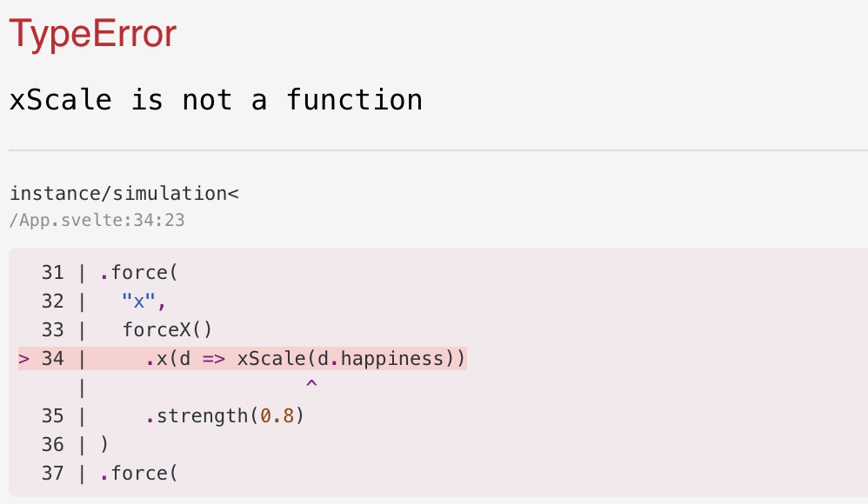Click the .force( text on line 37
The height and width of the screenshot is (504, 868).
[x=138, y=474]
